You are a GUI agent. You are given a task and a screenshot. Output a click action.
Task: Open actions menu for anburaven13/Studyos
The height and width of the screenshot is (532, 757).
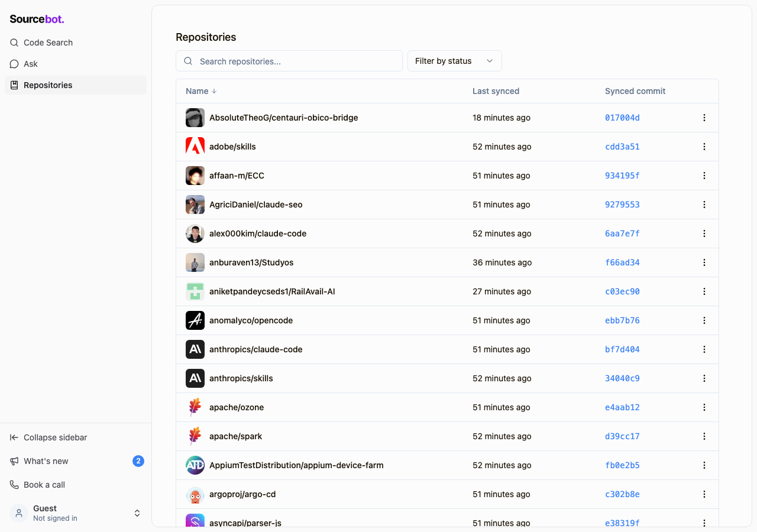pyautogui.click(x=704, y=262)
